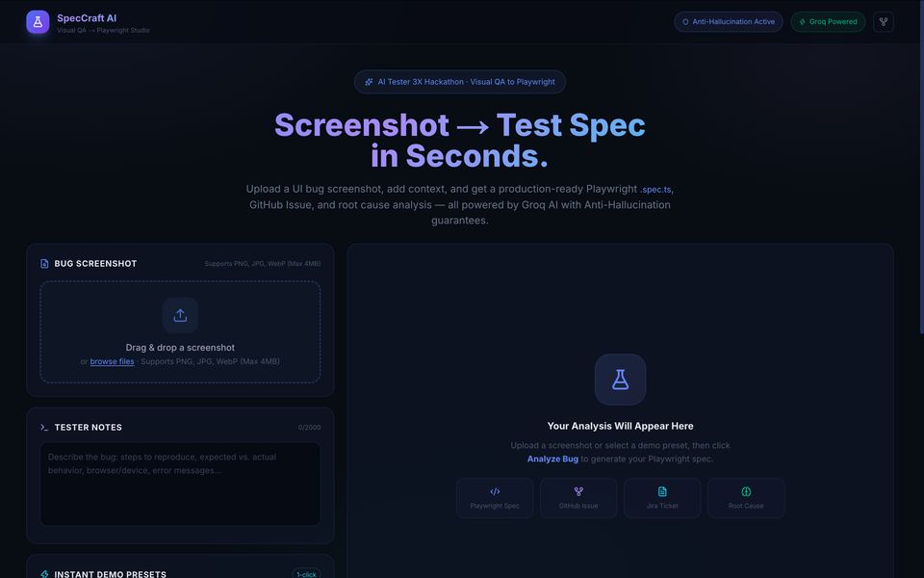Select the Root Cause card
924x578 pixels.
coord(746,498)
